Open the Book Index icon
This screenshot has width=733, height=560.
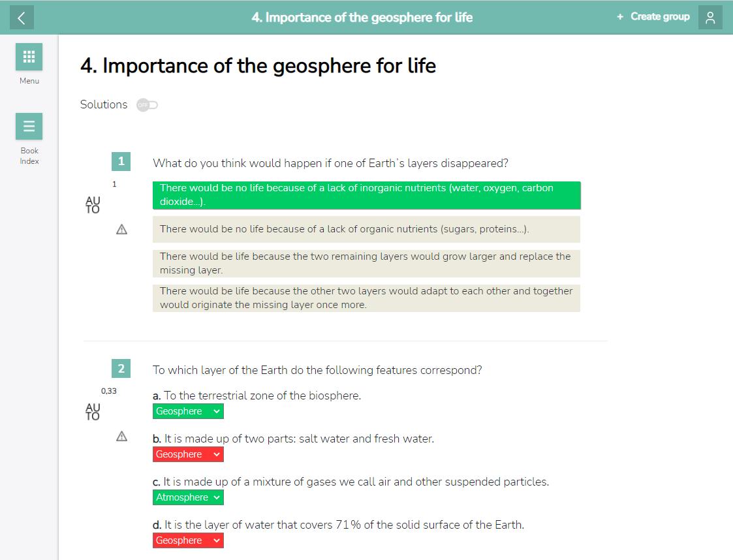29,127
